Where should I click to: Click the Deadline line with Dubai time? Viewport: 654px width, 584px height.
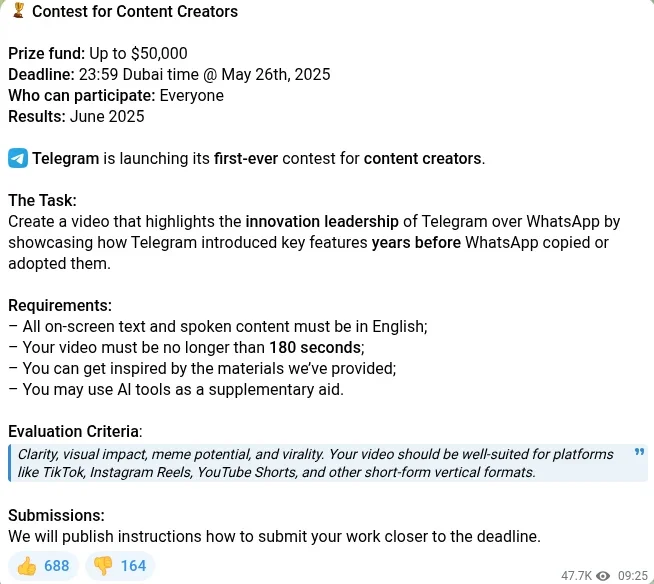coord(169,75)
